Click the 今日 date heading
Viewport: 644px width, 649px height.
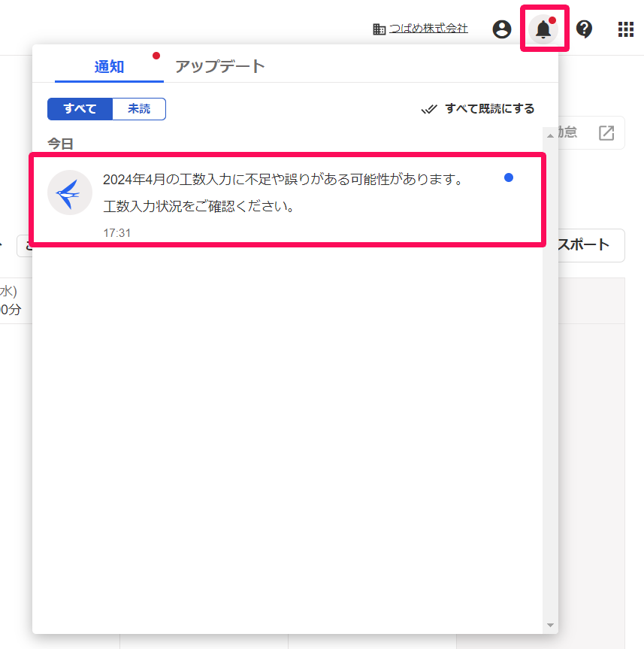click(x=60, y=144)
